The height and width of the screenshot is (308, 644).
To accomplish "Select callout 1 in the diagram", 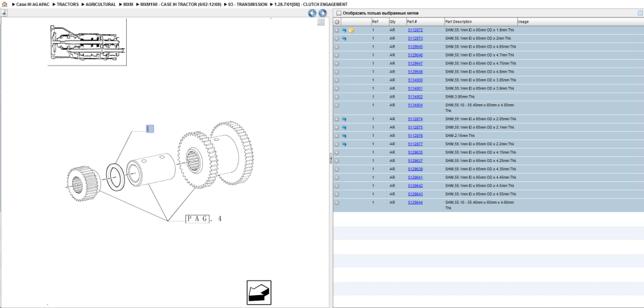I will (149, 129).
